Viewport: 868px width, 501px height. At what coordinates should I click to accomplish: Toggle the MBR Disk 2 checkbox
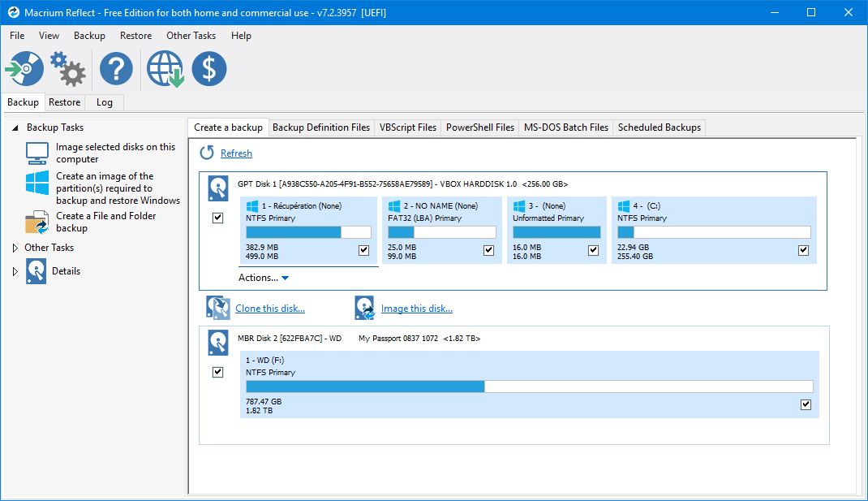click(x=218, y=372)
